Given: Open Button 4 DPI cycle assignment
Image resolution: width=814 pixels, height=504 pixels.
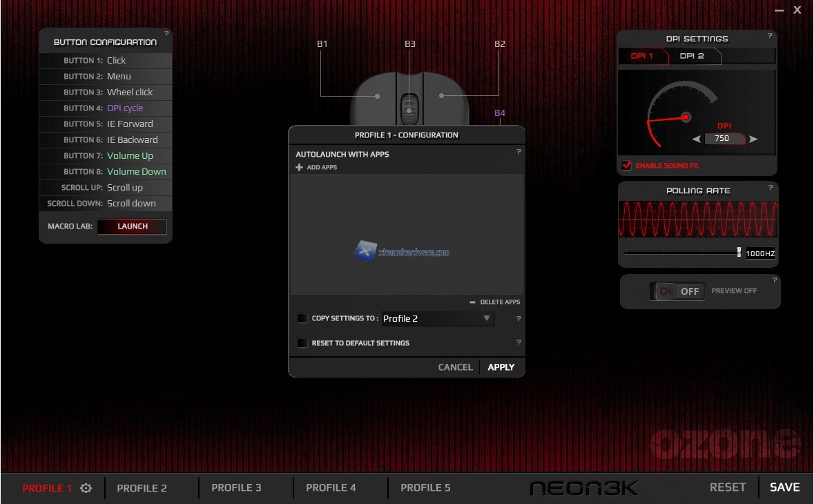Looking at the screenshot, I should click(125, 108).
